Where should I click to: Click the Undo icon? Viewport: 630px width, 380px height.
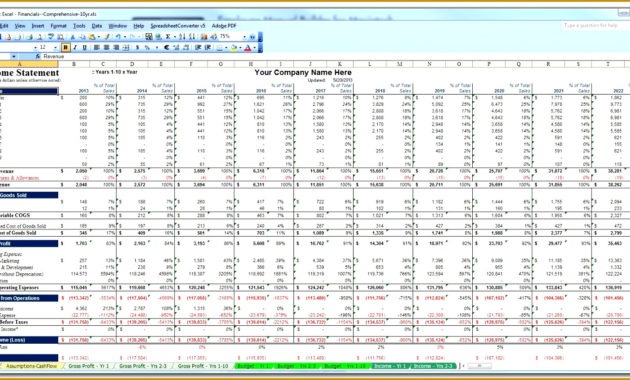pos(119,37)
